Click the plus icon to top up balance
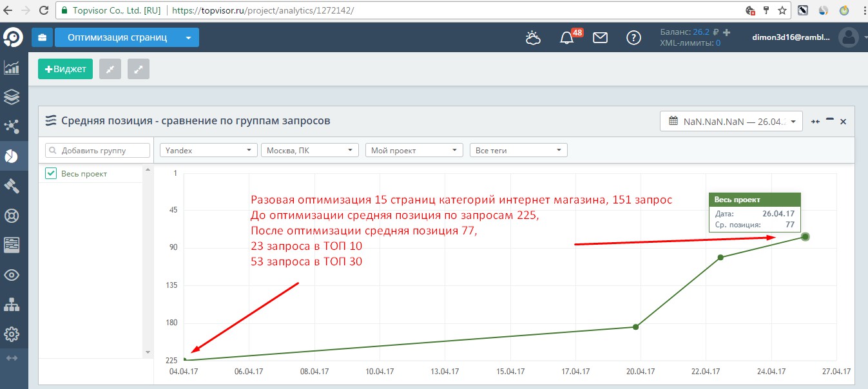The height and width of the screenshot is (389, 868). 726,32
